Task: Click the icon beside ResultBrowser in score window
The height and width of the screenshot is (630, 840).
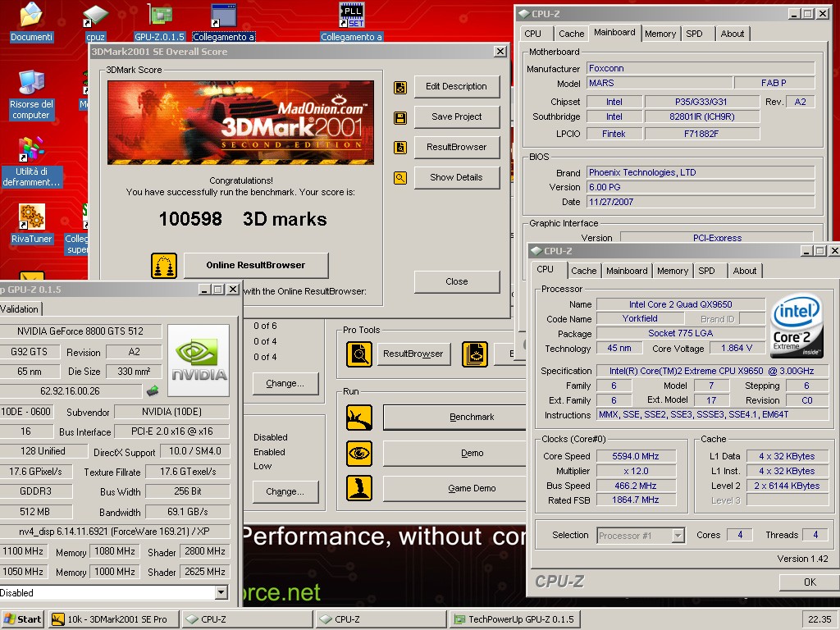Action: [x=400, y=148]
